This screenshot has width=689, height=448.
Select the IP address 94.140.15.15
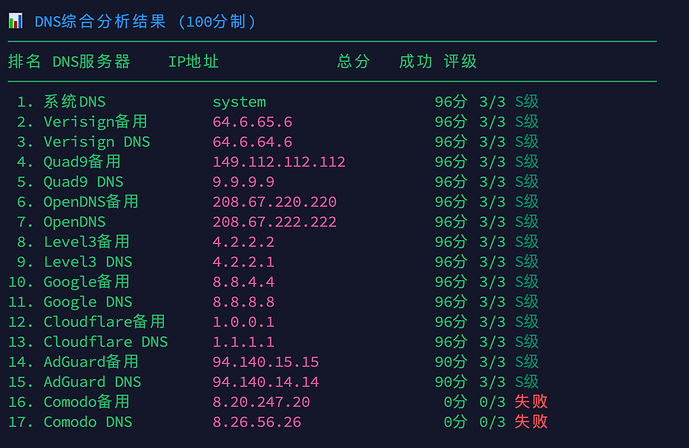266,362
